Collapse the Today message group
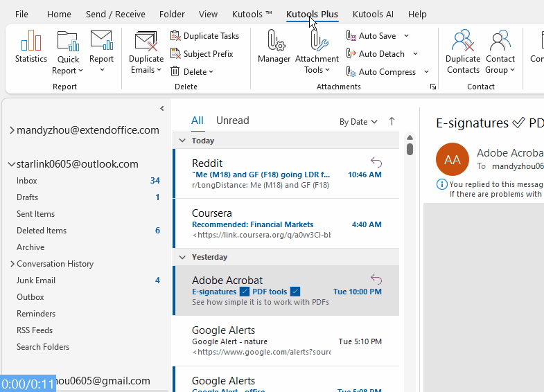Image resolution: width=544 pixels, height=392 pixels. click(182, 141)
